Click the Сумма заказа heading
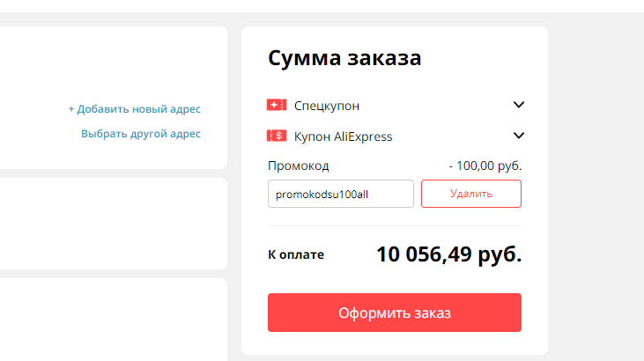644x361 pixels. pos(344,59)
